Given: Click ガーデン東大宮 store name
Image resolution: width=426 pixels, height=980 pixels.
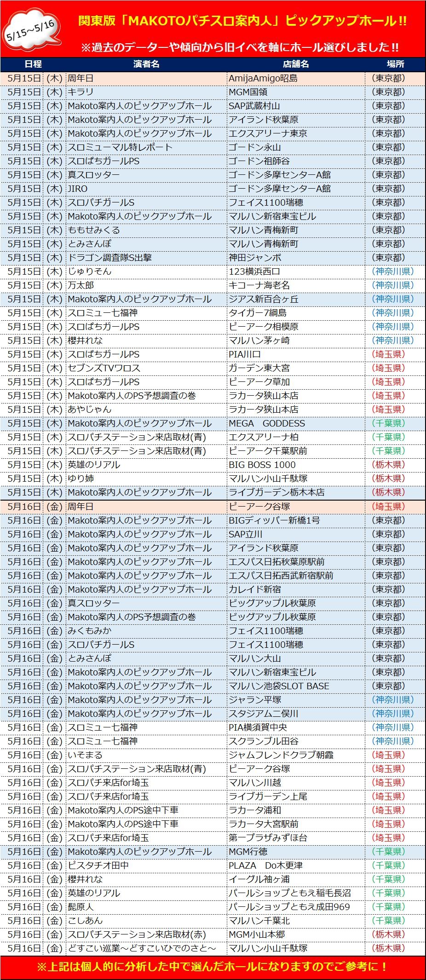Looking at the screenshot, I should [259, 368].
